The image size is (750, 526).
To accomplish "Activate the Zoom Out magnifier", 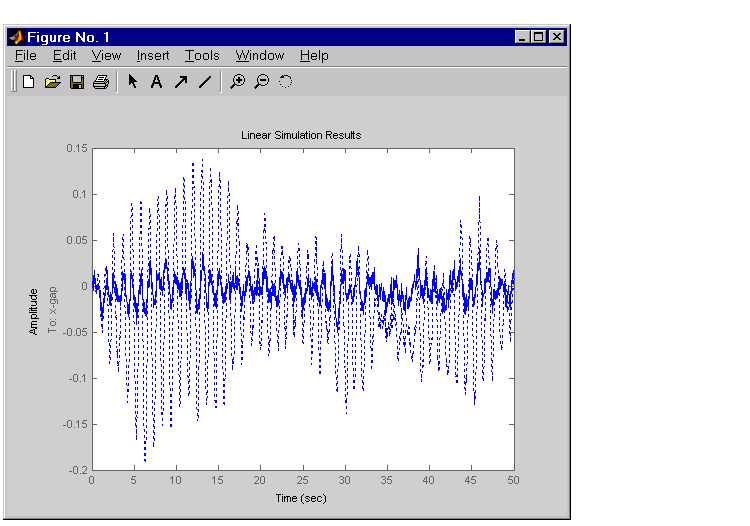I will coord(262,82).
